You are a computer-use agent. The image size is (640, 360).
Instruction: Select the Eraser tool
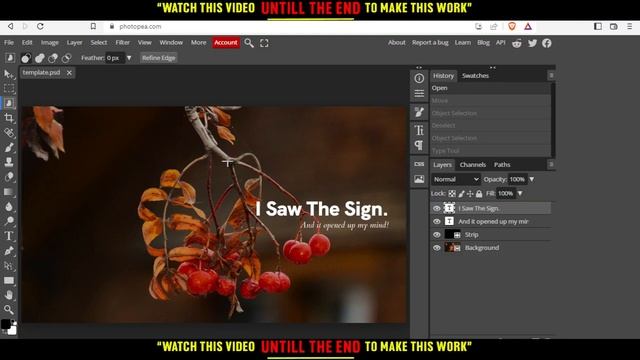click(9, 177)
